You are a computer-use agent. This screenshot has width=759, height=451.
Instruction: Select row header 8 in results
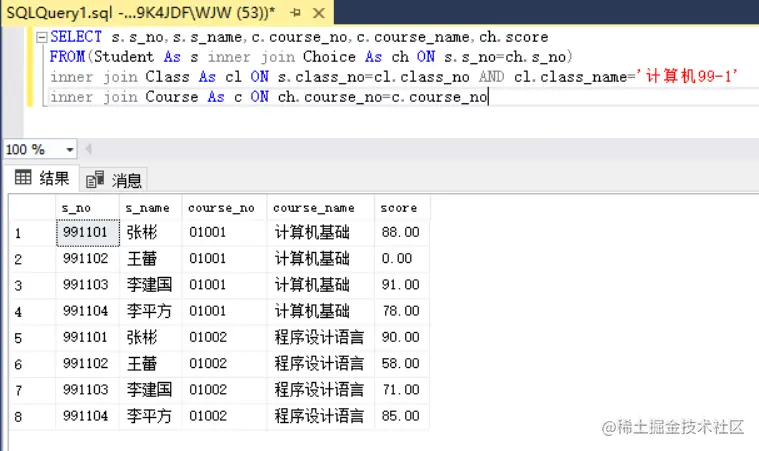[33, 416]
